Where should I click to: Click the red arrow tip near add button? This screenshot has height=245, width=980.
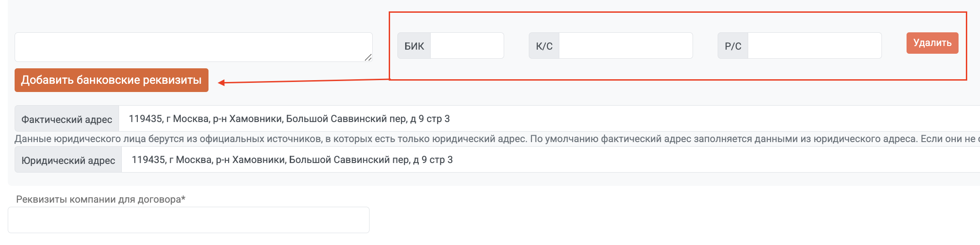point(220,82)
